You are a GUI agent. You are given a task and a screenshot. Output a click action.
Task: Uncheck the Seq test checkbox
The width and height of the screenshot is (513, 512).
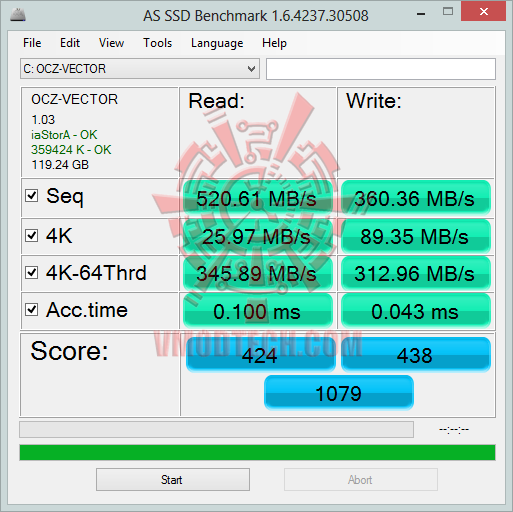click(x=32, y=196)
